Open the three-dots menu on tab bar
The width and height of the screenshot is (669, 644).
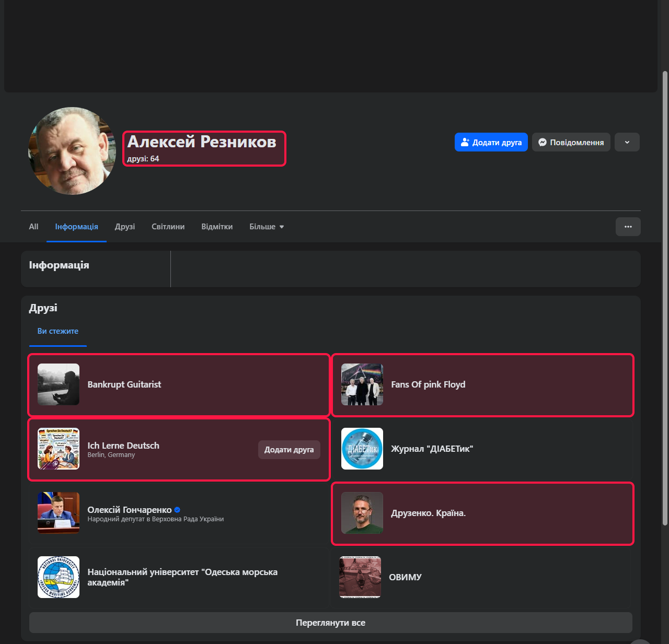[628, 227]
